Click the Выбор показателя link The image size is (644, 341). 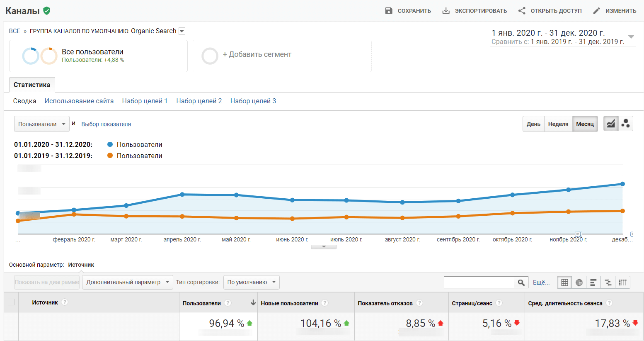tap(106, 124)
